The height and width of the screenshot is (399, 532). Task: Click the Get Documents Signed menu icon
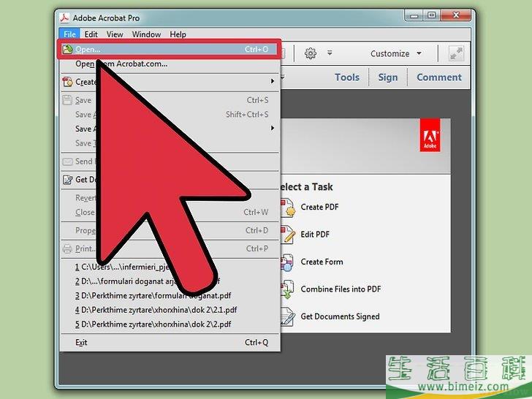[x=67, y=180]
